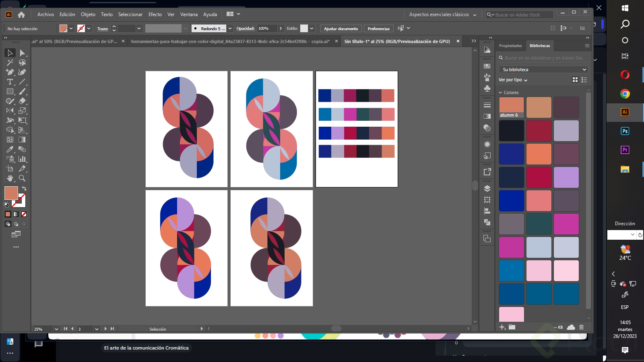Click the Ajustar documento button
The width and height of the screenshot is (644, 362).
pyautogui.click(x=341, y=29)
